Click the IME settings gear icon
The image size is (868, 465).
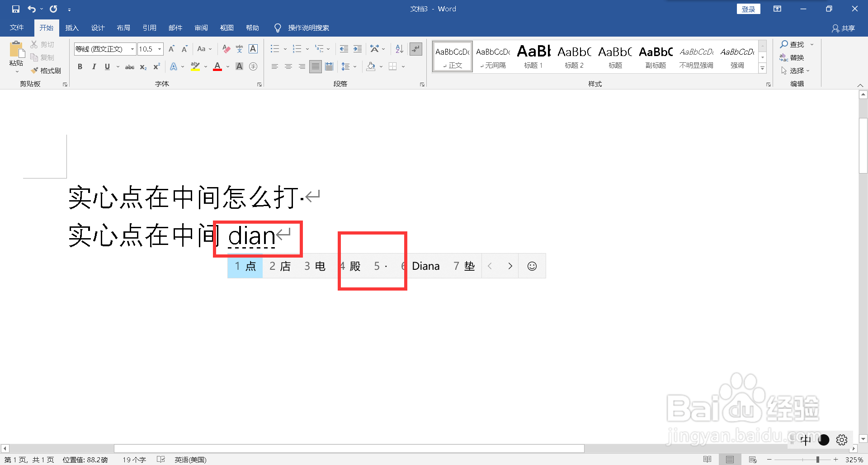[x=842, y=440]
